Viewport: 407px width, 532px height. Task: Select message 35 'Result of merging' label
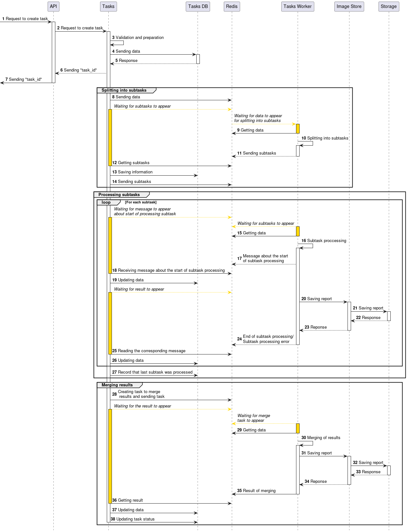259,491
